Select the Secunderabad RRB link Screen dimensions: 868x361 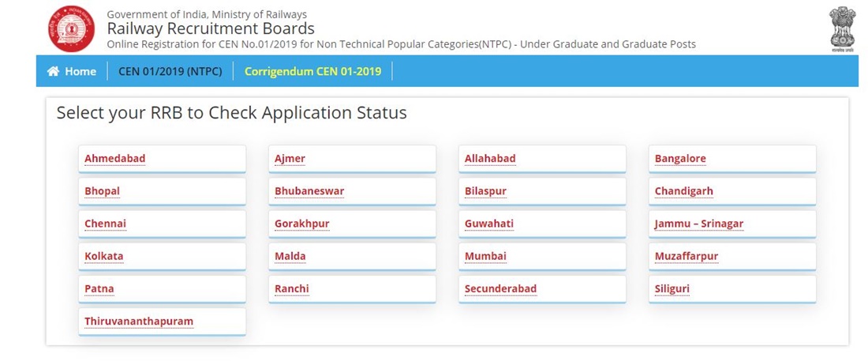coord(500,288)
